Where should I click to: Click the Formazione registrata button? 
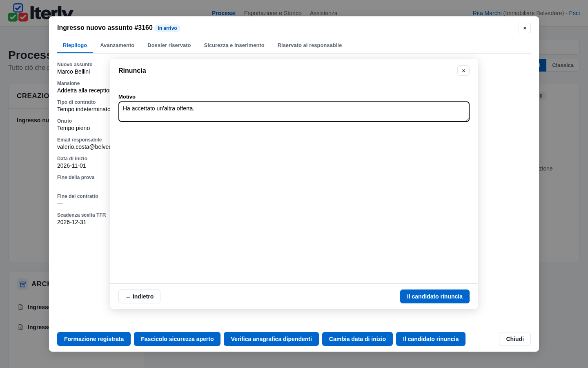pyautogui.click(x=94, y=339)
